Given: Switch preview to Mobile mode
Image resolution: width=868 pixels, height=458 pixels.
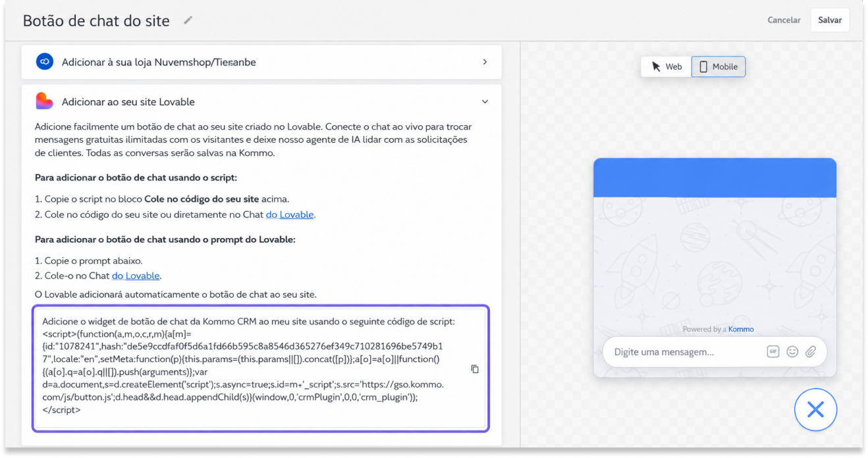Looking at the screenshot, I should click(719, 66).
